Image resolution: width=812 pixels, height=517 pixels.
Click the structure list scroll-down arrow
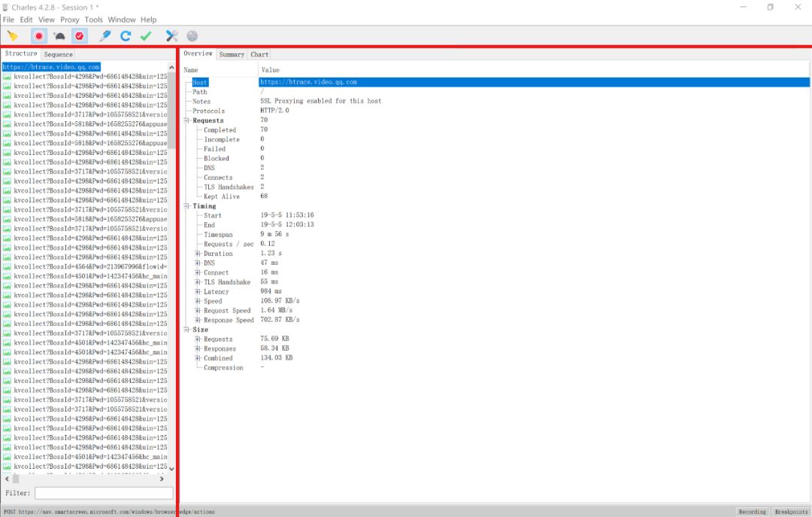click(171, 468)
